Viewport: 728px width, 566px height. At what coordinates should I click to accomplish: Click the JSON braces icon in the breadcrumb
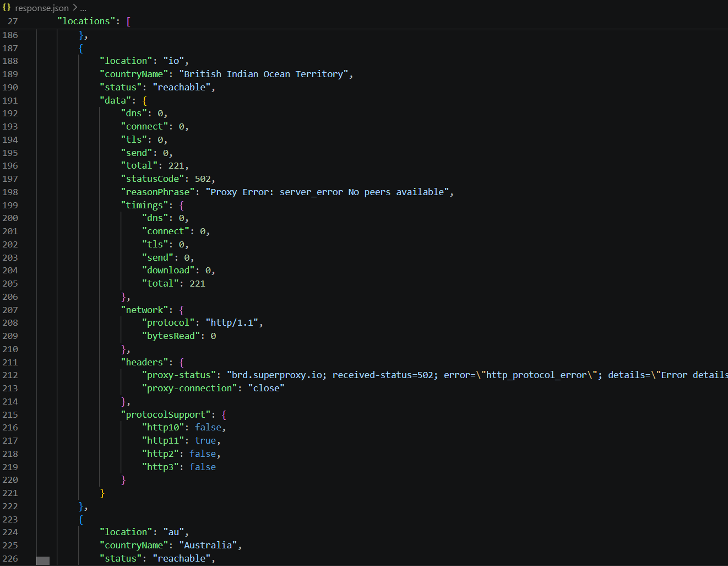(7, 8)
